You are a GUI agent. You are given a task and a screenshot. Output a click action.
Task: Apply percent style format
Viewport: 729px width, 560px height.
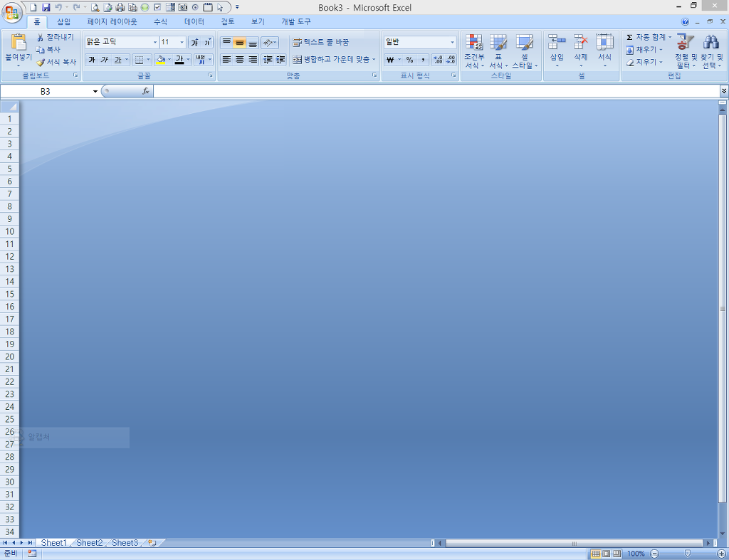pos(409,60)
